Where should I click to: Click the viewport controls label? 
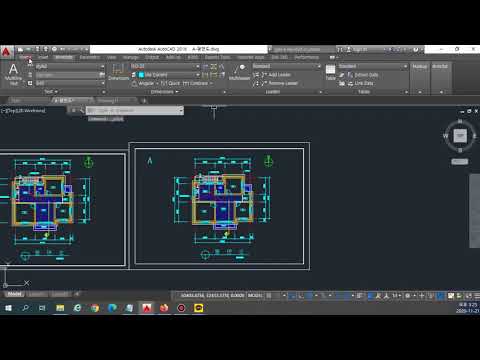point(23,110)
